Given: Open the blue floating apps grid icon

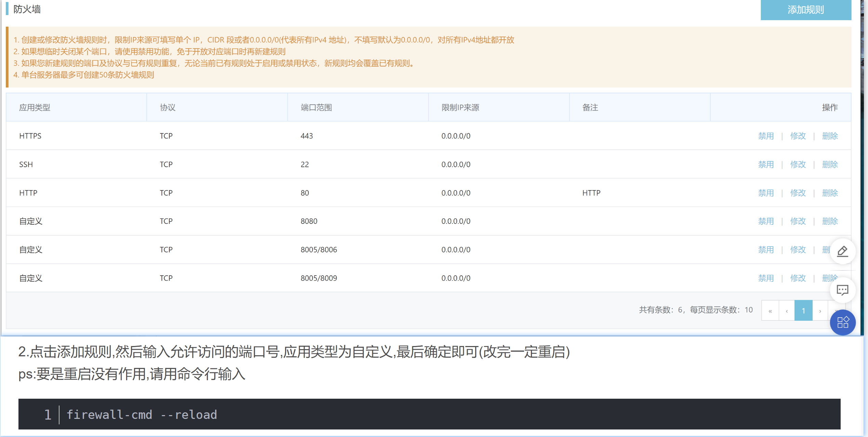Looking at the screenshot, I should [843, 322].
